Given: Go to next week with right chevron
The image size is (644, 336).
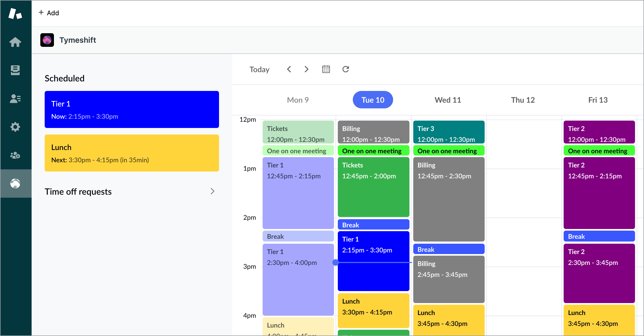Looking at the screenshot, I should tap(306, 69).
